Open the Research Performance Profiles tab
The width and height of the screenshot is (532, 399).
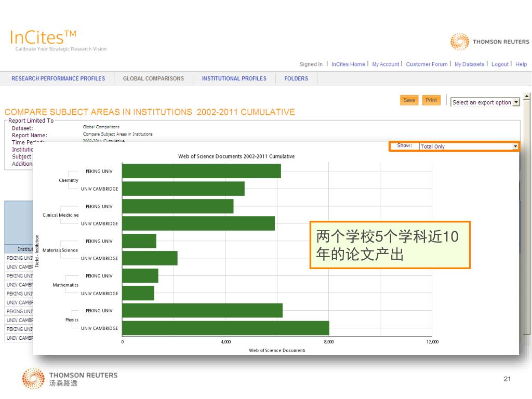tap(58, 78)
